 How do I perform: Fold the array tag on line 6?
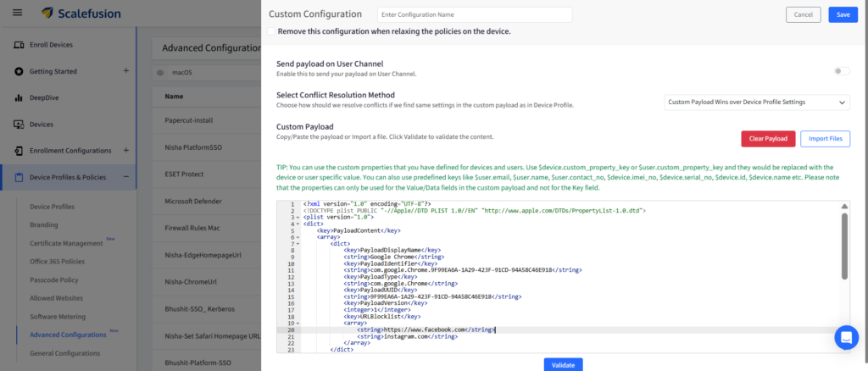298,237
